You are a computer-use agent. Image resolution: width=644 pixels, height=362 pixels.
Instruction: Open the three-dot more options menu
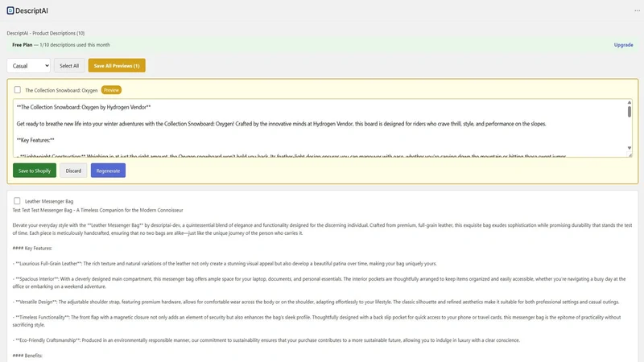pyautogui.click(x=637, y=10)
